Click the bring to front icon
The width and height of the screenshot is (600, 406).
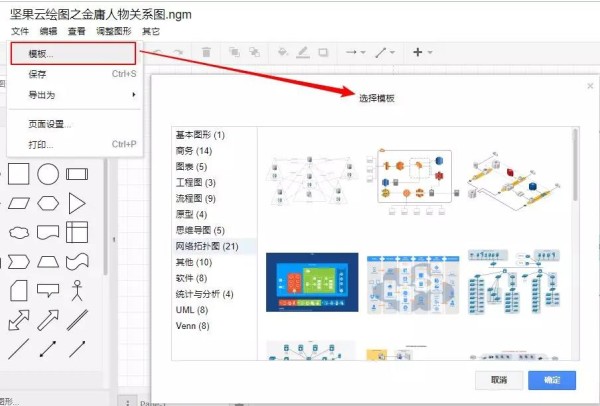(234, 52)
